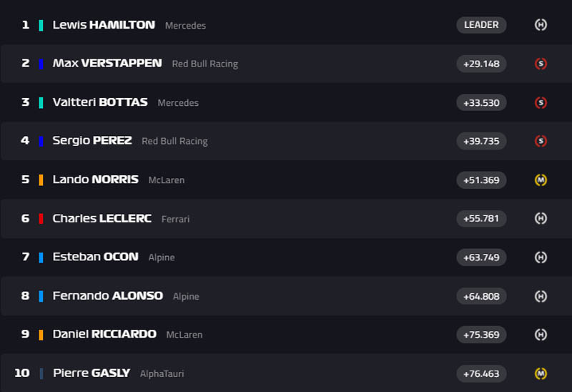Click Hamilton's hard tyre icon
The height and width of the screenshot is (392, 572).
click(541, 25)
